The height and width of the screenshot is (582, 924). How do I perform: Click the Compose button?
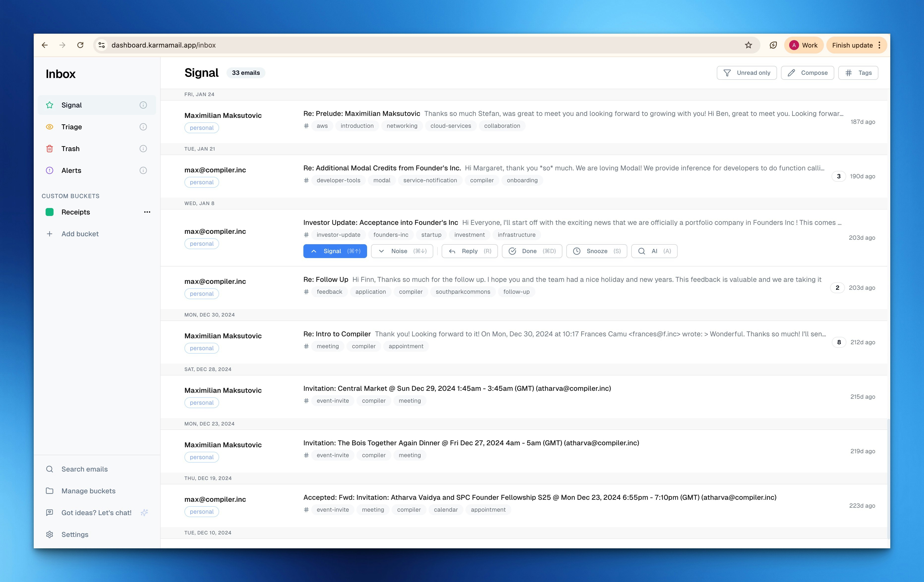pos(807,73)
